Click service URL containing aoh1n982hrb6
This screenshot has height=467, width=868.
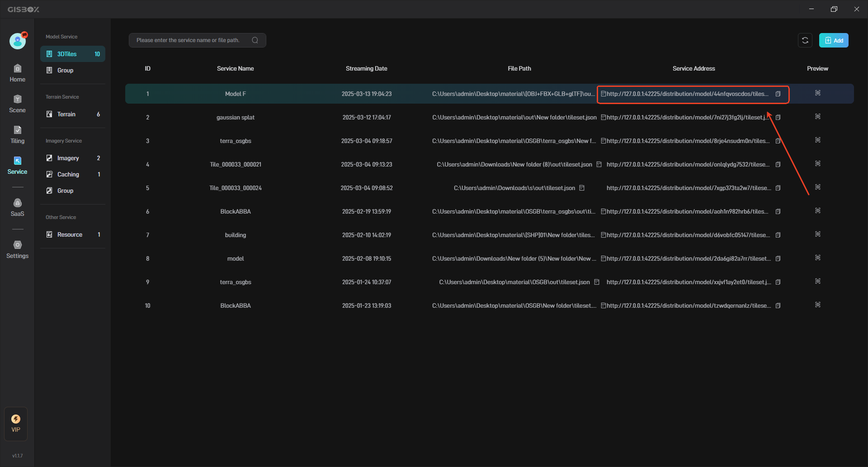pos(688,211)
